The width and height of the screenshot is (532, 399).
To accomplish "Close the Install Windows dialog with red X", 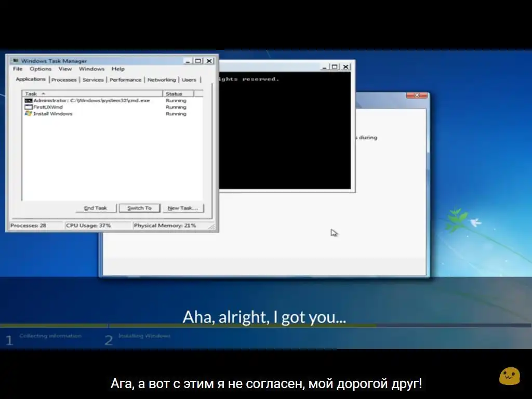I will pyautogui.click(x=417, y=96).
